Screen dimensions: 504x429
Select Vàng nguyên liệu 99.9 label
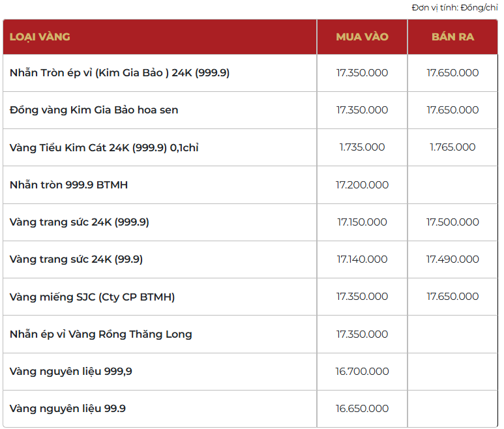[x=68, y=409]
